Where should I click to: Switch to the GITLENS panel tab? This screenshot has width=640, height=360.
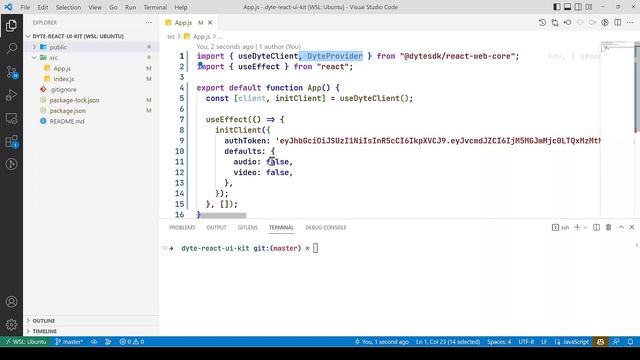(x=247, y=227)
